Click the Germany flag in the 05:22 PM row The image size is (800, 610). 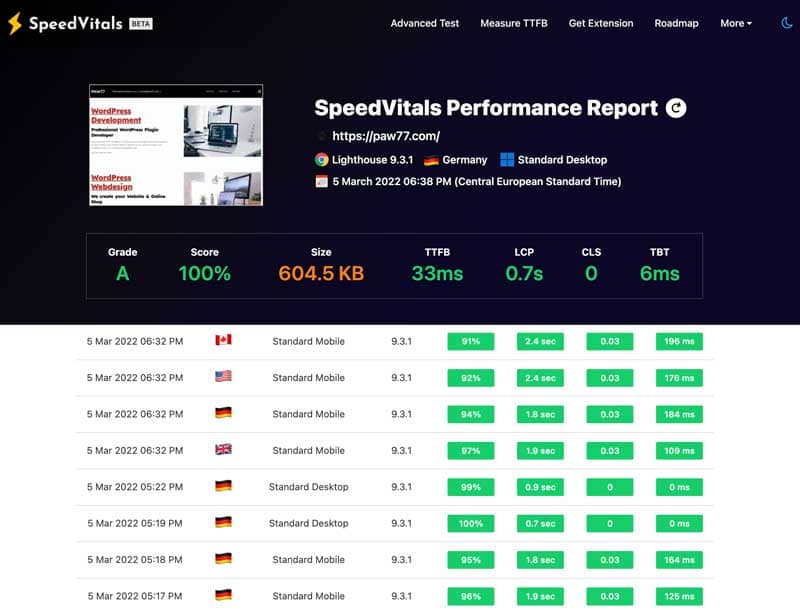click(x=223, y=486)
